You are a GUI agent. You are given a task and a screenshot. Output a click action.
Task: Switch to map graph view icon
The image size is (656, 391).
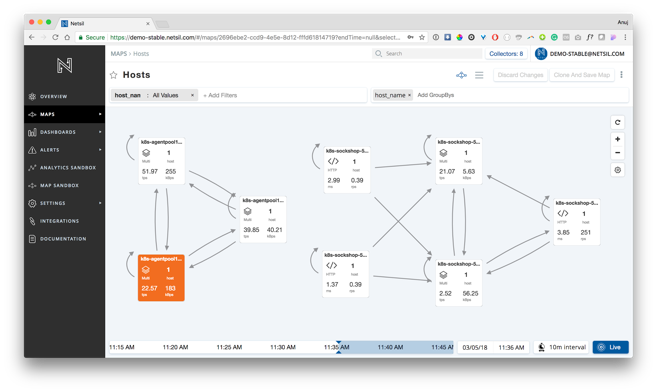(x=461, y=75)
